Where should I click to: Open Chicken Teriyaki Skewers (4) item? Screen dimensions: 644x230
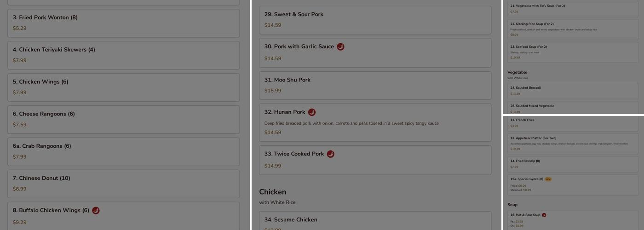pyautogui.click(x=123, y=55)
